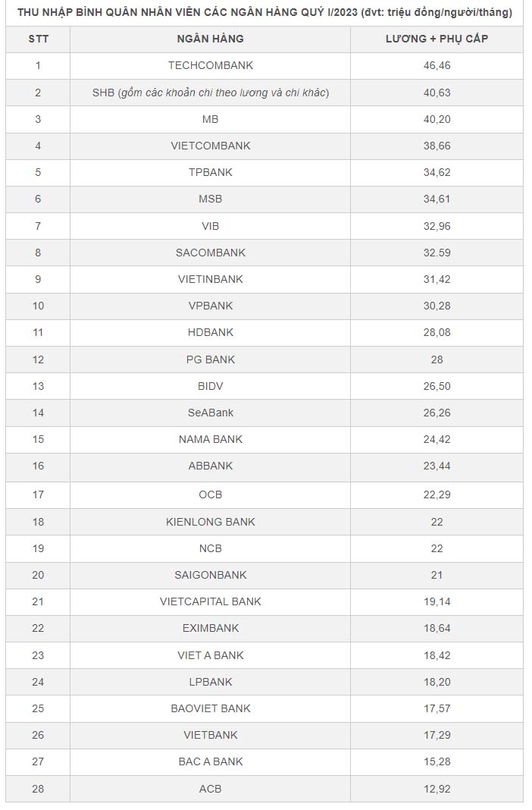Select the VIETCOMBANK row name

point(210,146)
